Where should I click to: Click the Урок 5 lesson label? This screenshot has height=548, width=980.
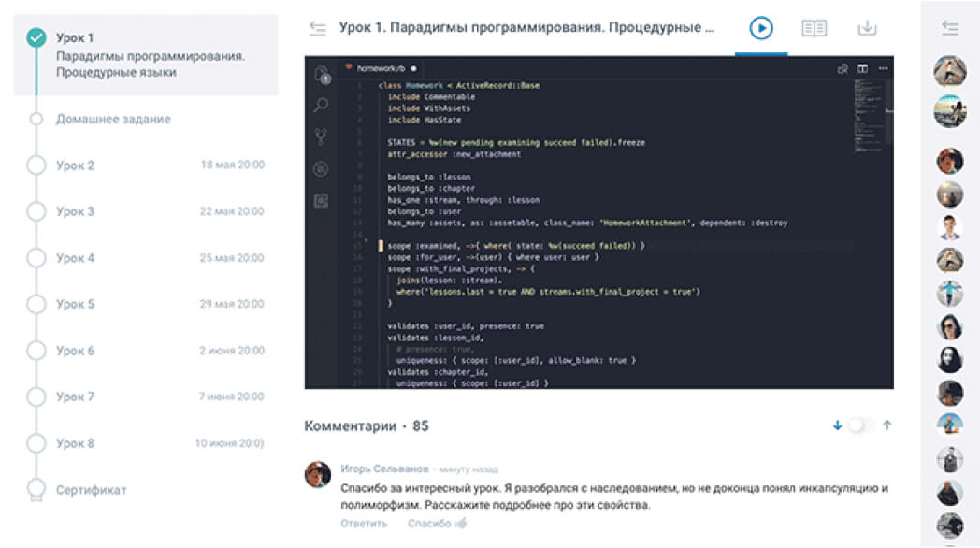click(75, 304)
